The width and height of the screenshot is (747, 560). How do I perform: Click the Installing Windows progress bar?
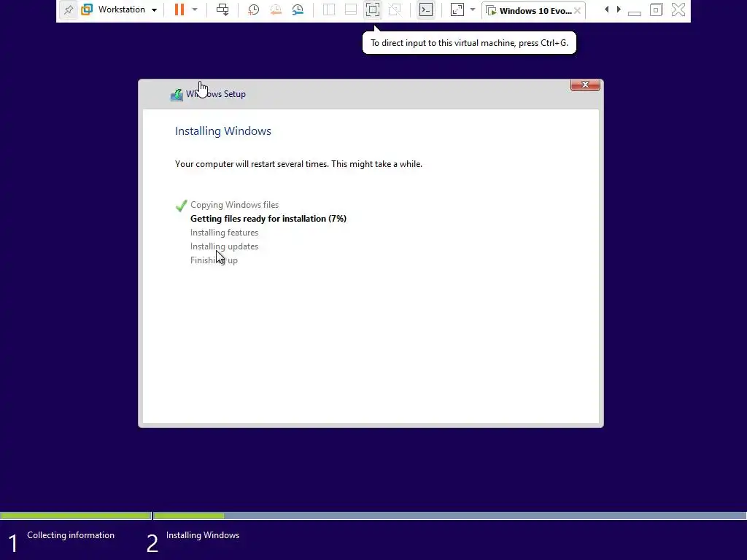(449, 516)
